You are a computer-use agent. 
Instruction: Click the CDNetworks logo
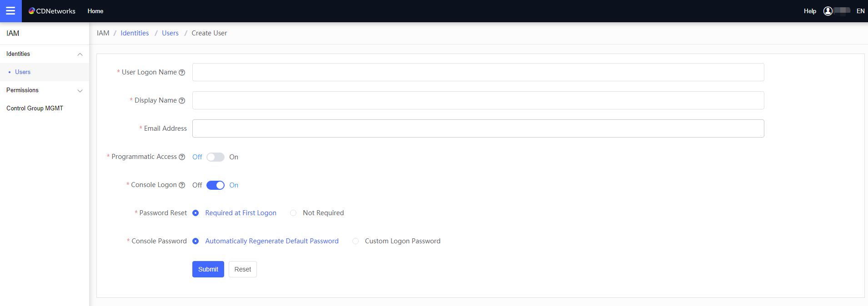click(x=52, y=11)
